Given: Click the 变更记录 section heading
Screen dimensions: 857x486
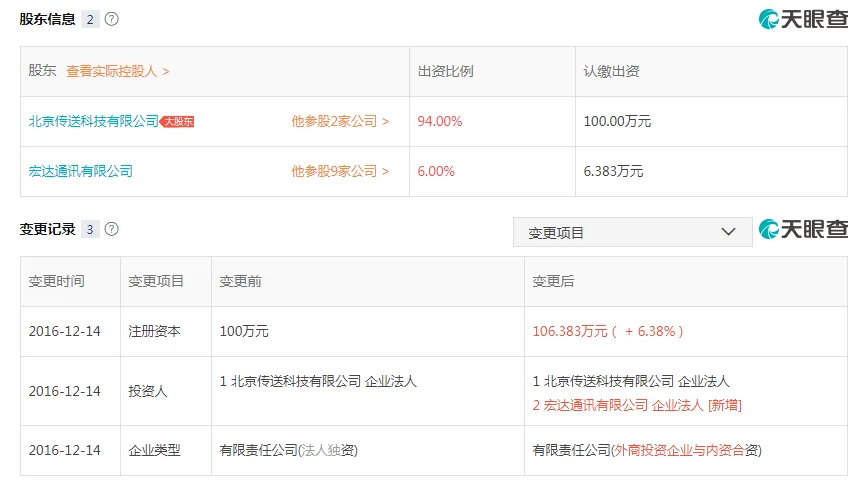Looking at the screenshot, I should point(47,229).
